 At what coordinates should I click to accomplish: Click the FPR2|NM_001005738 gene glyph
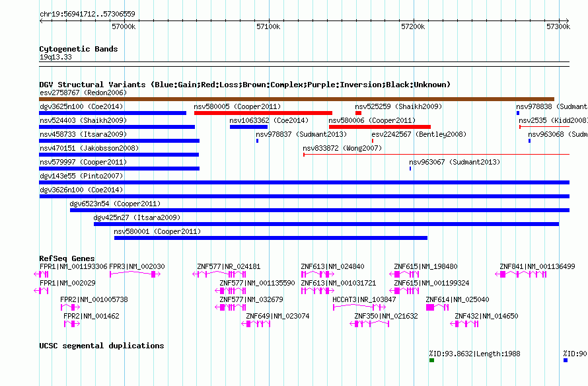[71, 307]
